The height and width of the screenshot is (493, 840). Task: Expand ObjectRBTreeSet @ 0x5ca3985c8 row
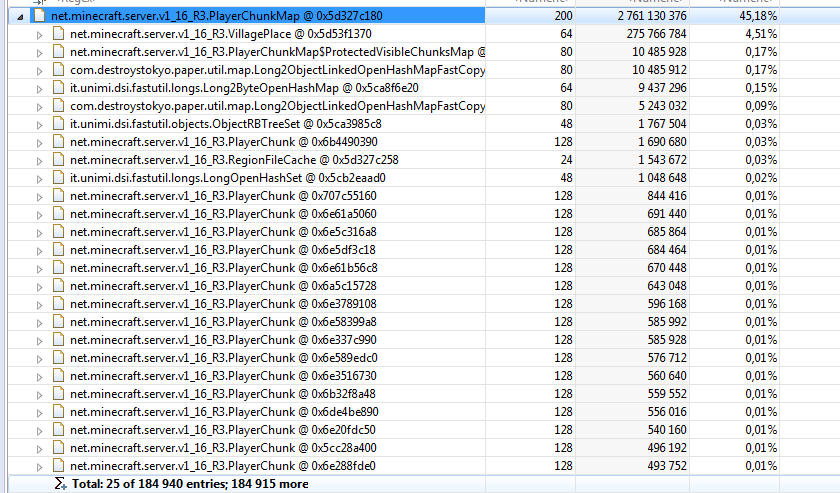[39, 125]
